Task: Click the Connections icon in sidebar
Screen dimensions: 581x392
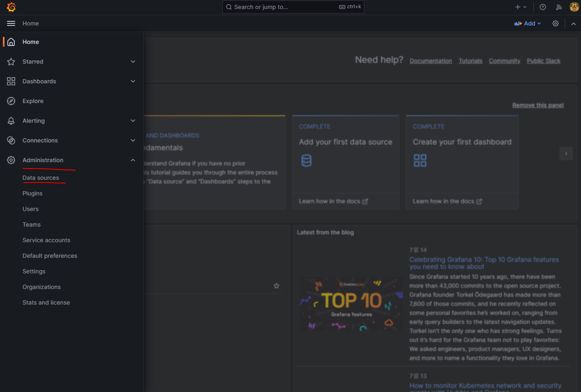Action: (x=11, y=140)
